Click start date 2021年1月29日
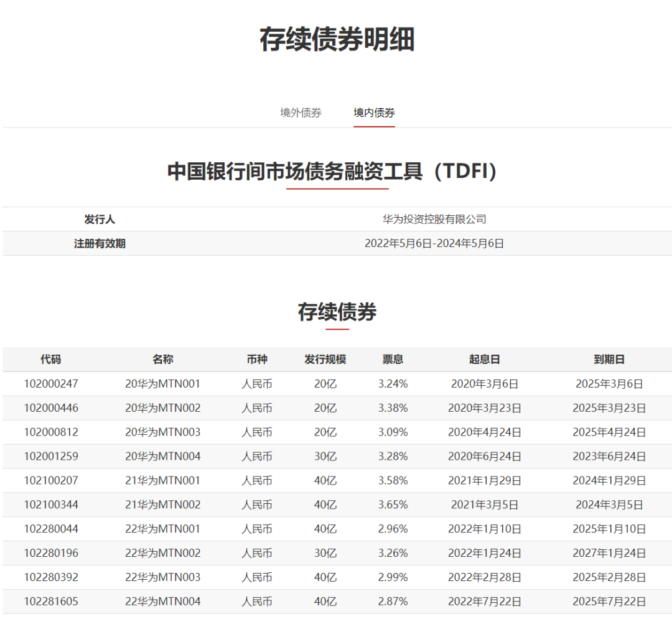 (x=485, y=481)
